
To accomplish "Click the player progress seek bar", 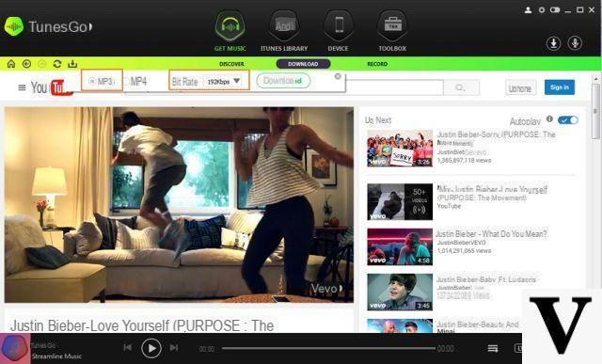I will point(328,348).
